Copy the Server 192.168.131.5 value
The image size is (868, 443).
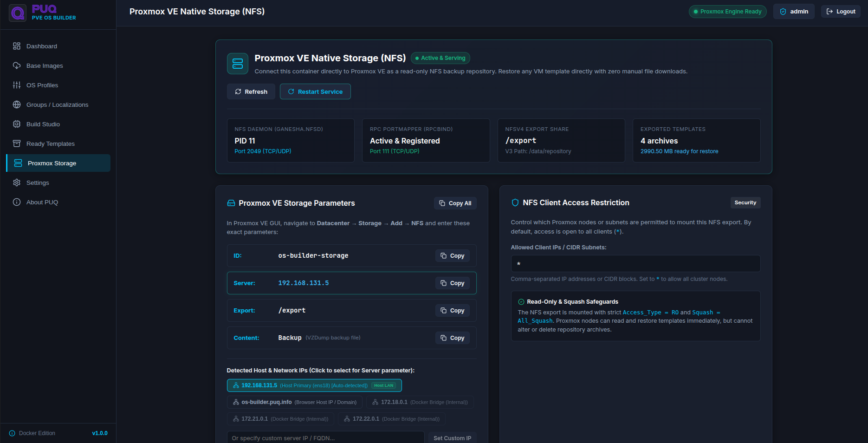(453, 283)
